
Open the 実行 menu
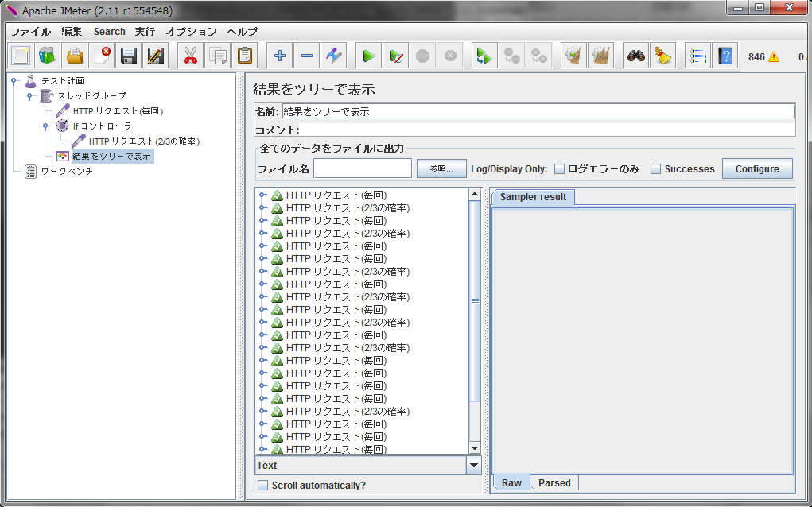[145, 32]
